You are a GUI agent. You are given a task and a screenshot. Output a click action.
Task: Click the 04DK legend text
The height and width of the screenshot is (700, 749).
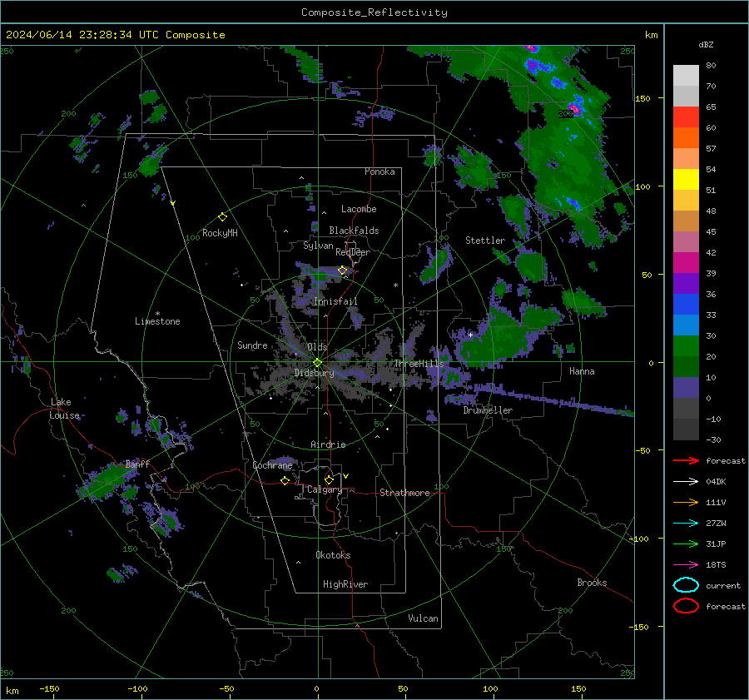[716, 482]
